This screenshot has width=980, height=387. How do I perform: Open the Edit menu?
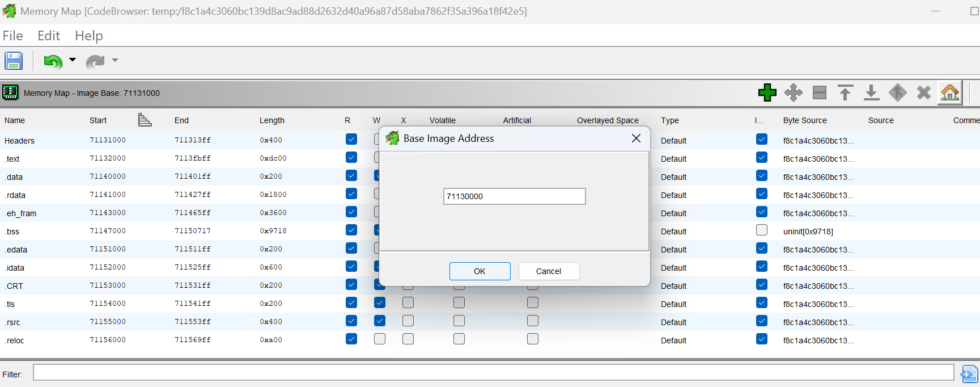49,36
